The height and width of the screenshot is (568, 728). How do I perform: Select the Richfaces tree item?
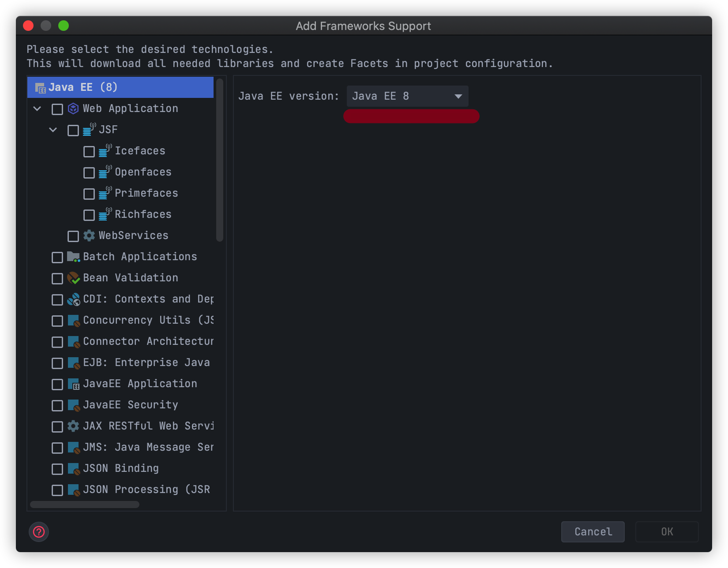(x=143, y=214)
